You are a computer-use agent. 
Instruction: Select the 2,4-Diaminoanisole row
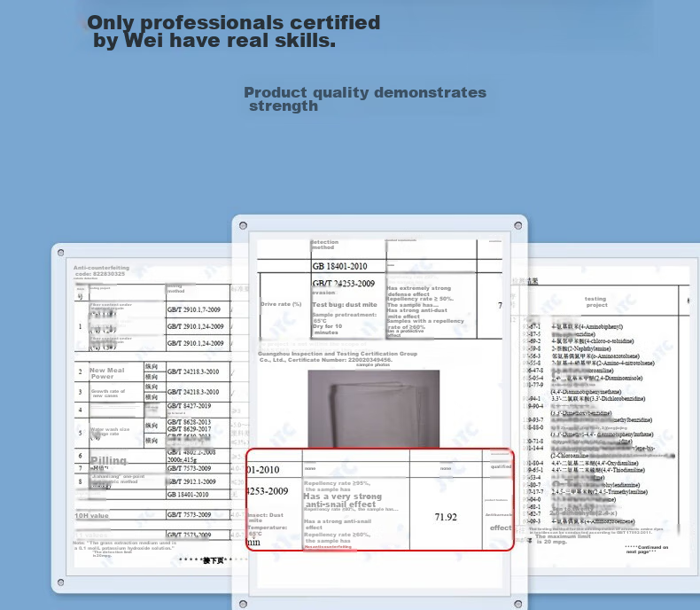597,379
